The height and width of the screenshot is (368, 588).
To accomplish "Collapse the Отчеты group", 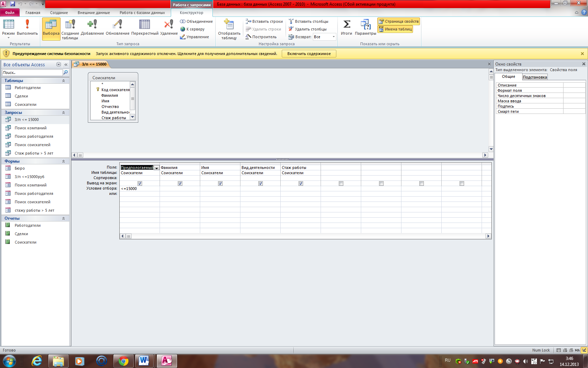I will coord(63,218).
